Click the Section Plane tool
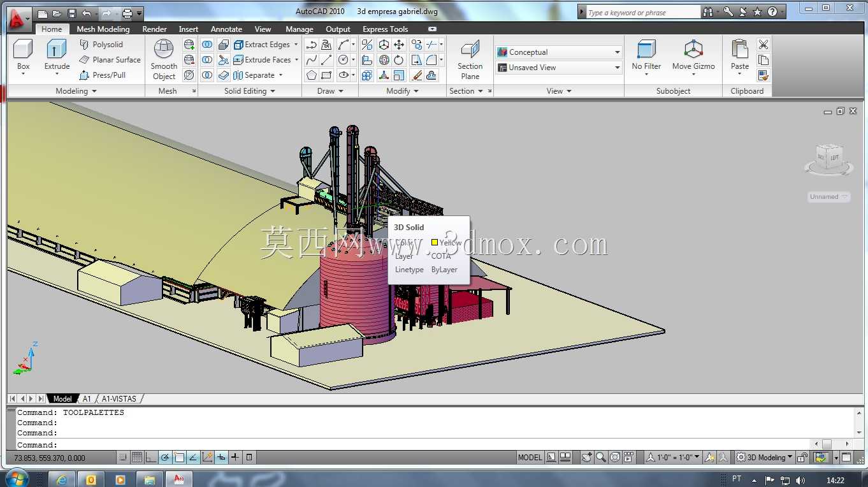868x487 pixels. (x=470, y=59)
